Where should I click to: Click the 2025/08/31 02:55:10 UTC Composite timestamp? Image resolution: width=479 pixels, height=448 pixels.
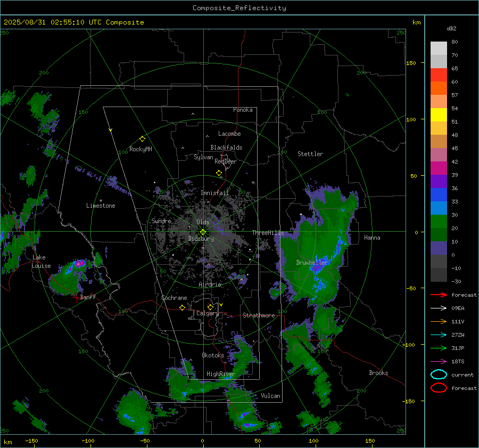click(73, 22)
